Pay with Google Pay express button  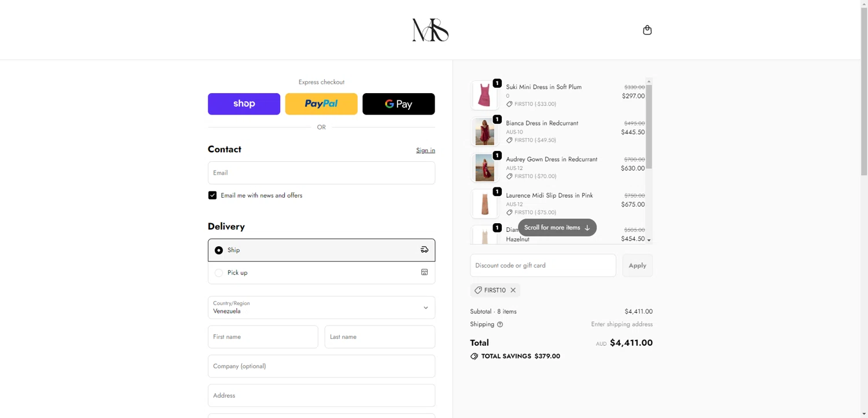(399, 104)
